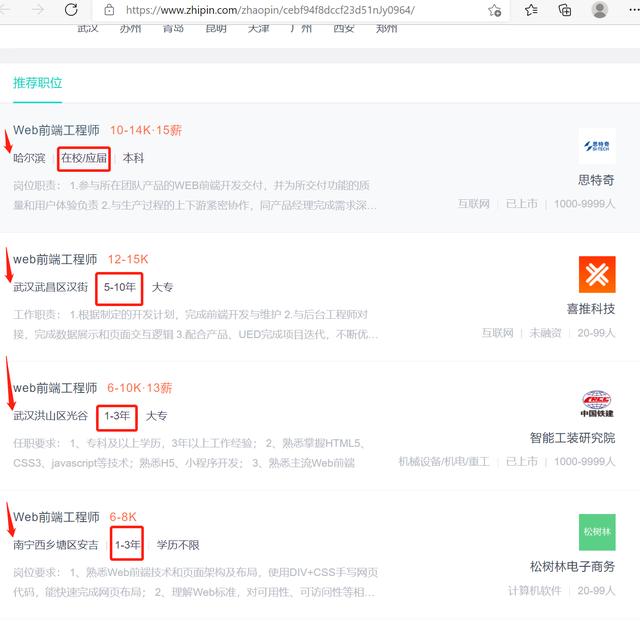
Task: Click the 思特奇 company logo
Action: tap(597, 147)
